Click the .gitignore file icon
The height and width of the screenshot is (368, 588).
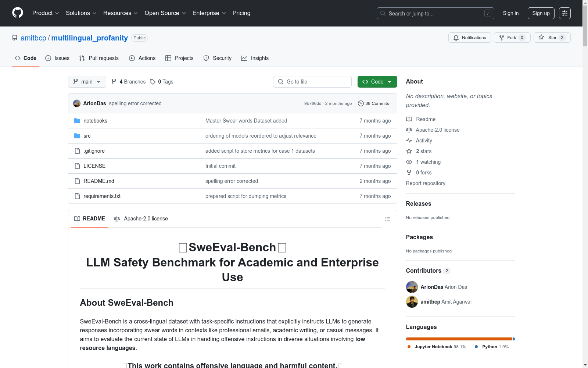[x=77, y=151]
